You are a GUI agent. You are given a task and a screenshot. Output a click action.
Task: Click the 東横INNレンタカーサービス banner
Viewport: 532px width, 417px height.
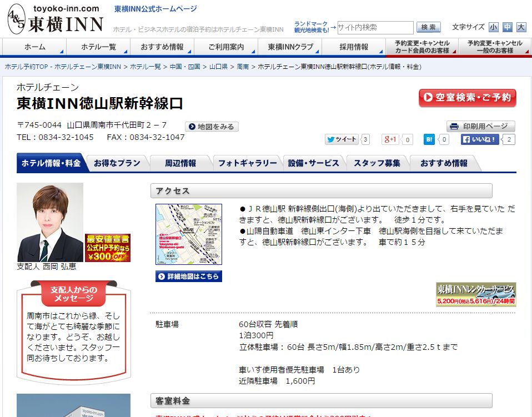[x=476, y=294]
